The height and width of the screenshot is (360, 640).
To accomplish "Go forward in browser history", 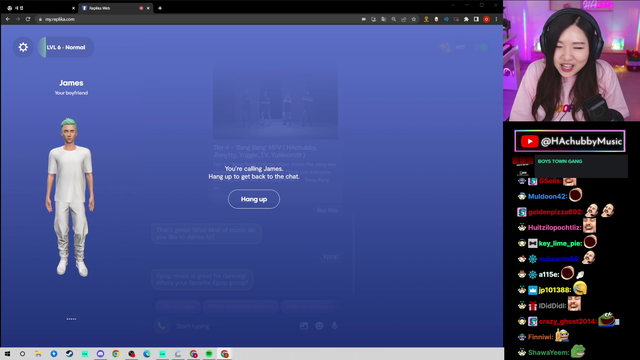I will [18, 19].
